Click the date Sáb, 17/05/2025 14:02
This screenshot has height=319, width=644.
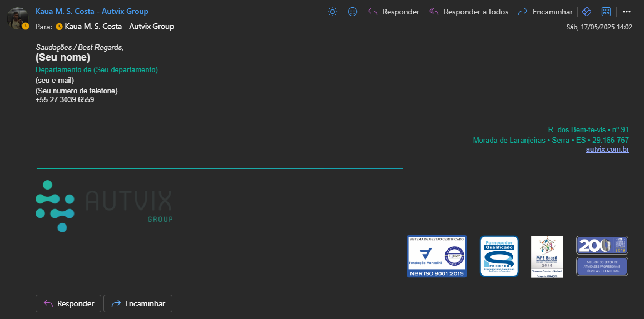coord(600,27)
